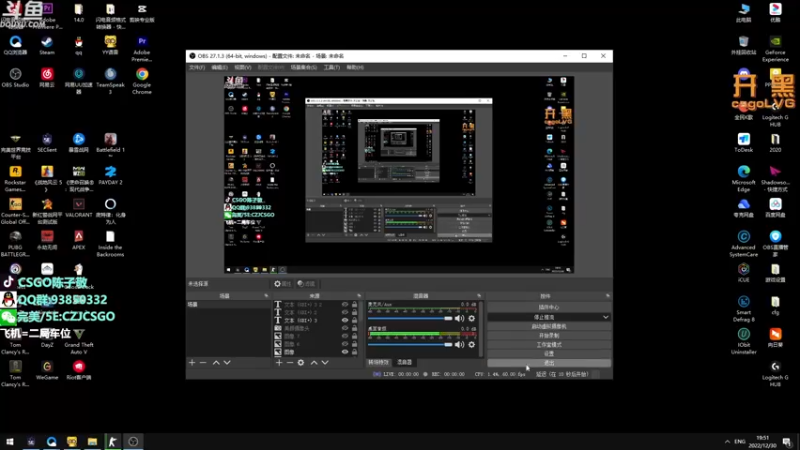Viewport: 800px width, 450px height.
Task: Click the 插件中心 button in Controls
Action: tap(549, 307)
